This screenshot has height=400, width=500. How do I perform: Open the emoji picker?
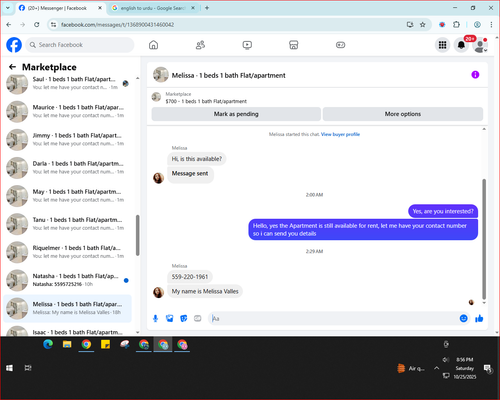(463, 318)
